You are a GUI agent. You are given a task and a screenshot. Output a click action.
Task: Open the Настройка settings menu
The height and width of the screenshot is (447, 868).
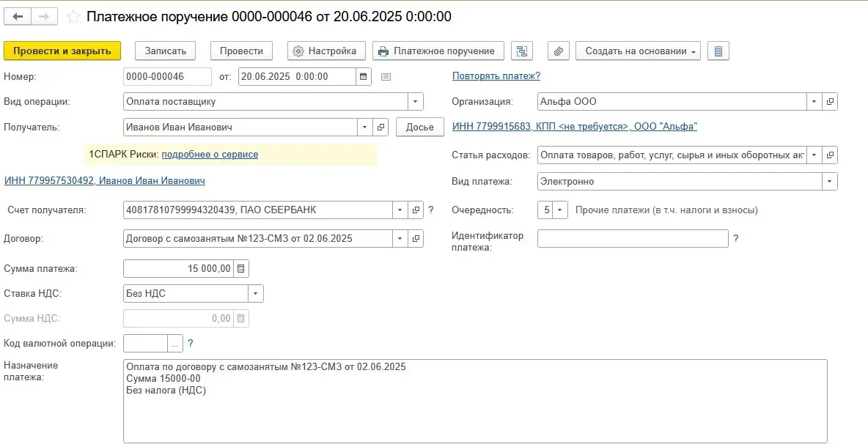[325, 51]
